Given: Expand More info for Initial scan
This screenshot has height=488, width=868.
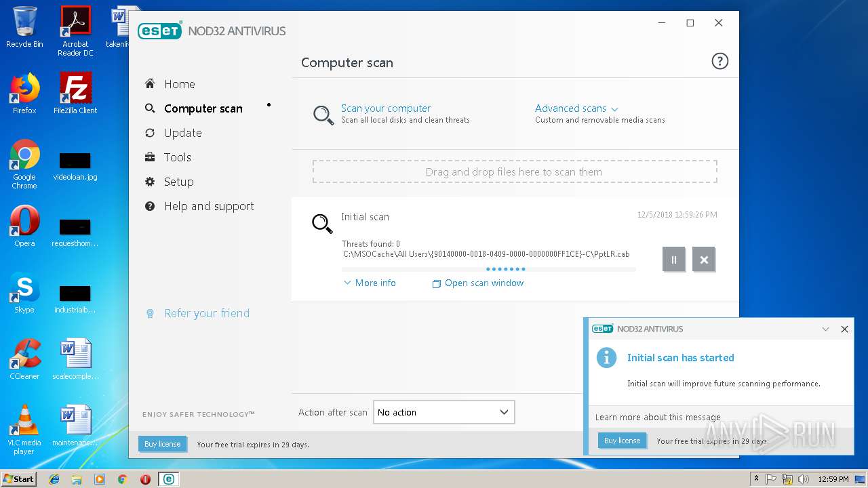Looking at the screenshot, I should pyautogui.click(x=370, y=283).
